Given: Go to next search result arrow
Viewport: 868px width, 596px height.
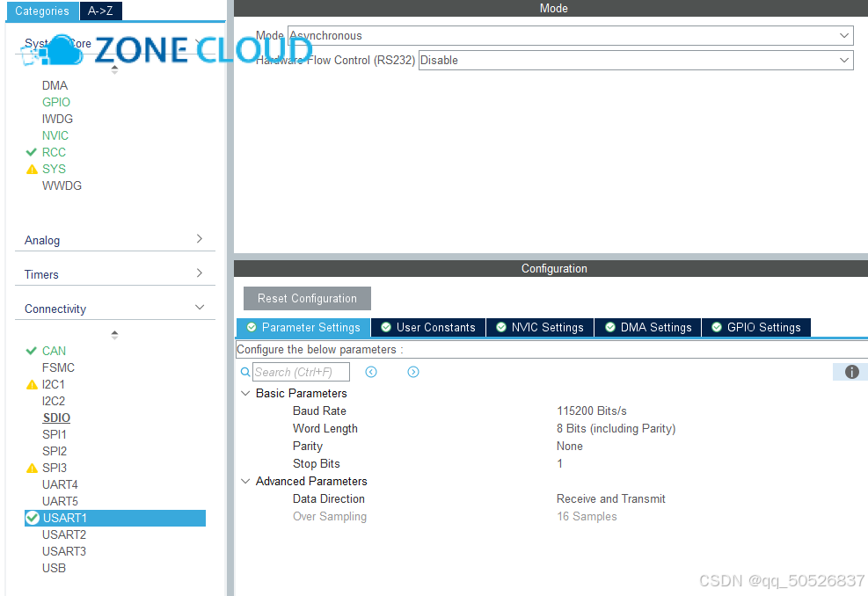Looking at the screenshot, I should [413, 372].
